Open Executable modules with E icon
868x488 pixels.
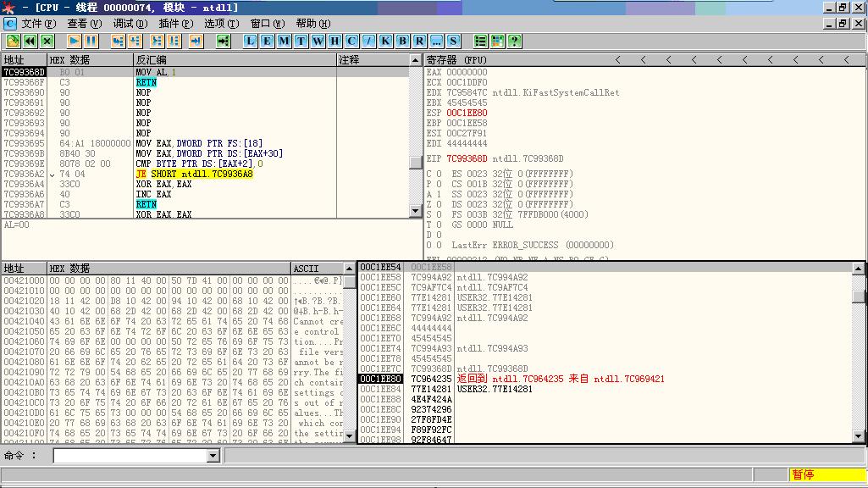tap(268, 41)
